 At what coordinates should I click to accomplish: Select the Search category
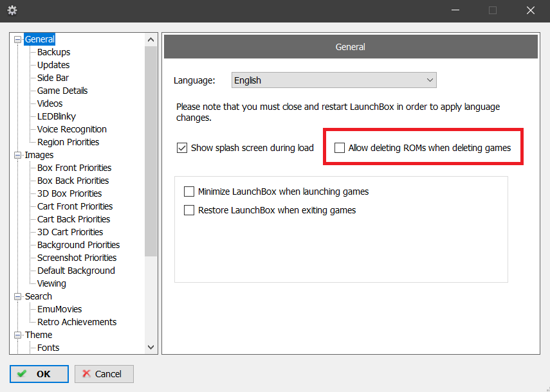(39, 296)
